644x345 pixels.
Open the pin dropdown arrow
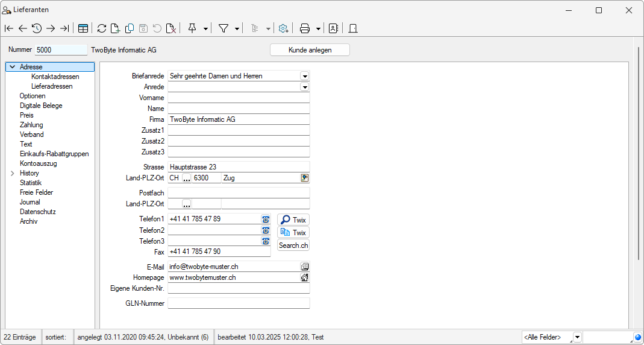(x=205, y=29)
